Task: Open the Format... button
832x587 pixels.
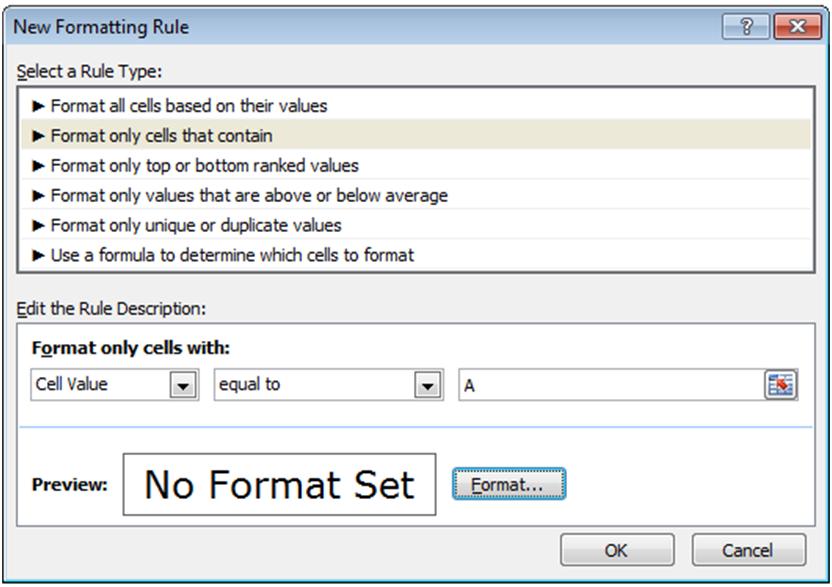Action: [509, 484]
